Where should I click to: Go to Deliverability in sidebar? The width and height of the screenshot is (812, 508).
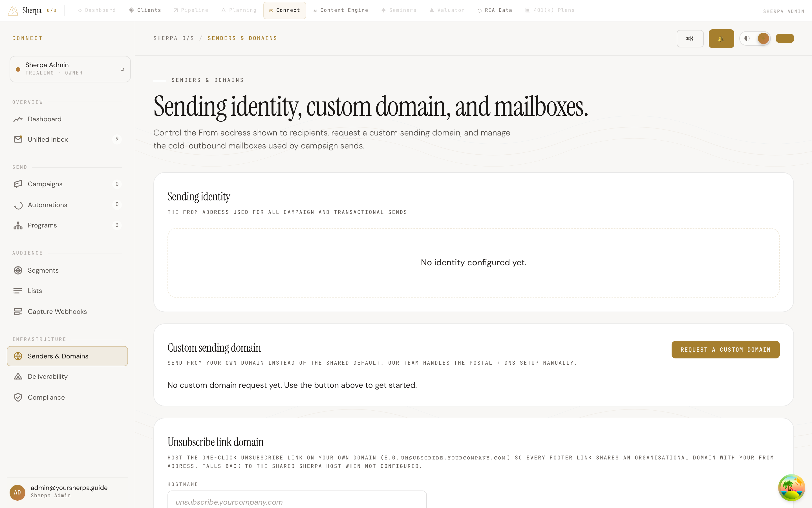coord(67,377)
